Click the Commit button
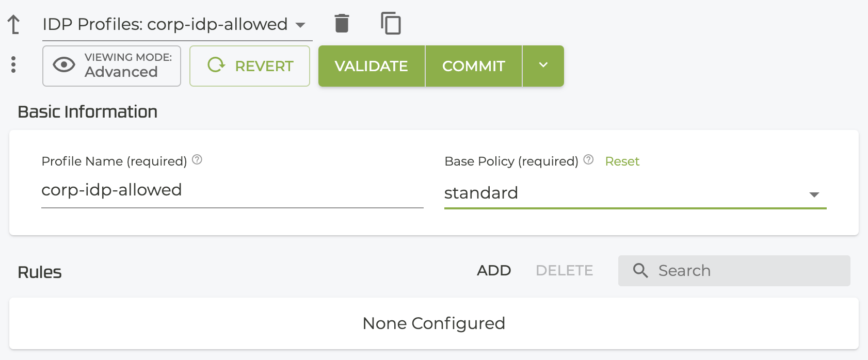 (x=474, y=66)
